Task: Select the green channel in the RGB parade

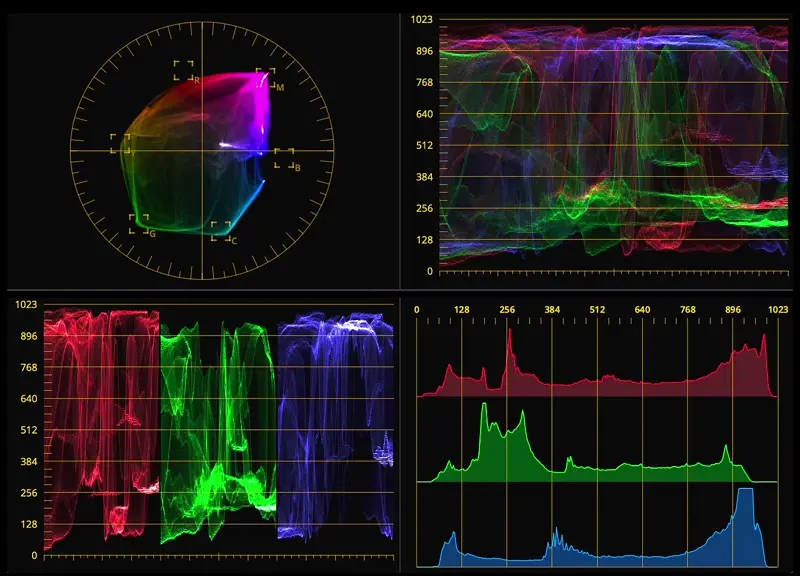Action: coord(218,430)
